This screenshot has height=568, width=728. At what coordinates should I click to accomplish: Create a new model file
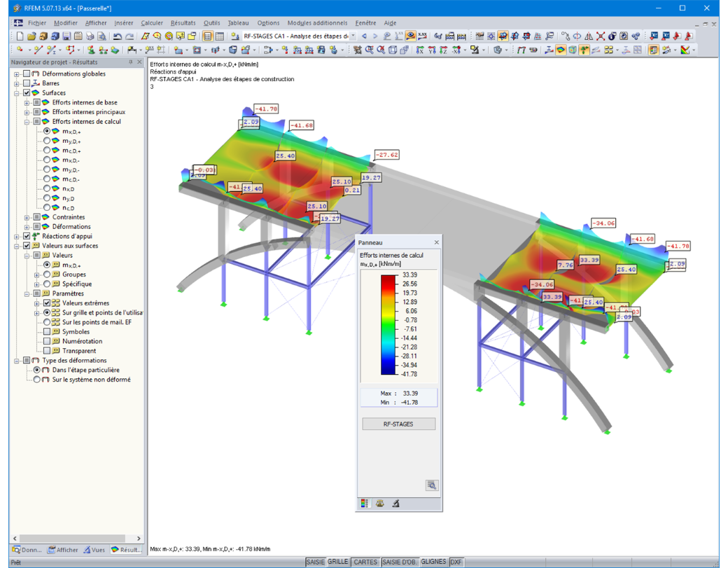(x=20, y=36)
